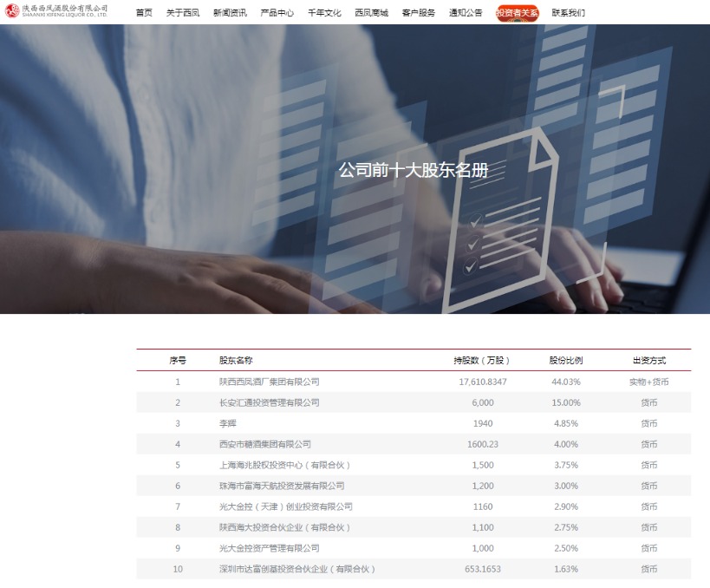Select 千年文化 in the navigation bar
Screen dimensions: 710x588
324,13
